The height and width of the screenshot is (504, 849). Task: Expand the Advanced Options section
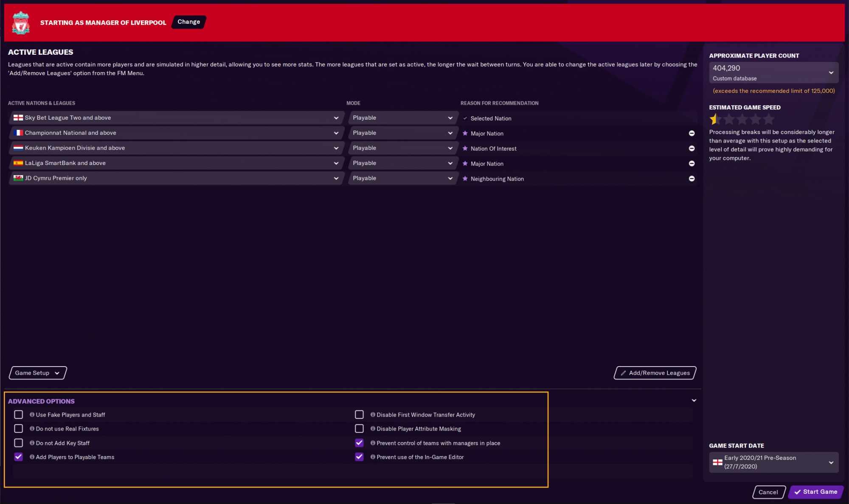click(x=694, y=400)
